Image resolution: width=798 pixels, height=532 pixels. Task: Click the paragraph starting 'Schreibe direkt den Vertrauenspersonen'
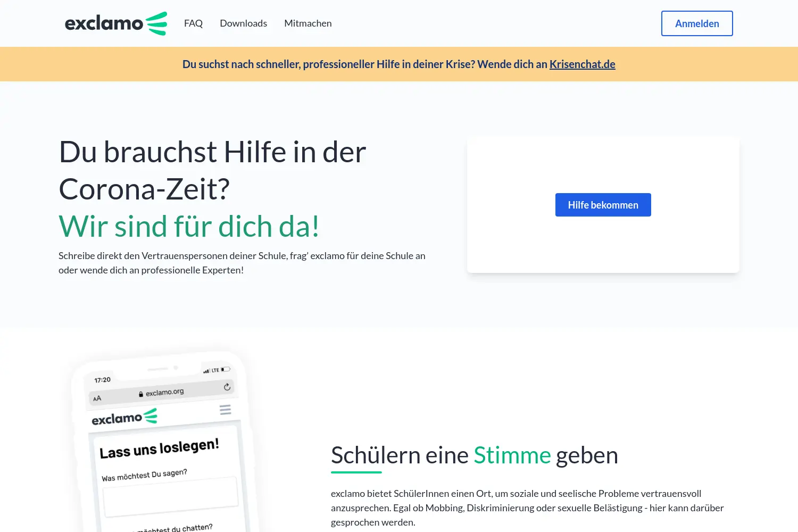coord(242,263)
